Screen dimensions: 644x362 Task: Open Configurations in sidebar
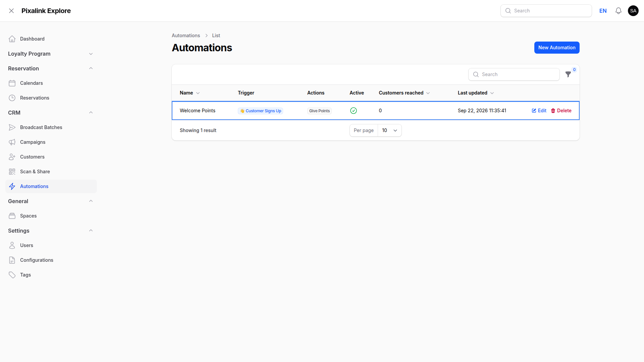pos(51,260)
